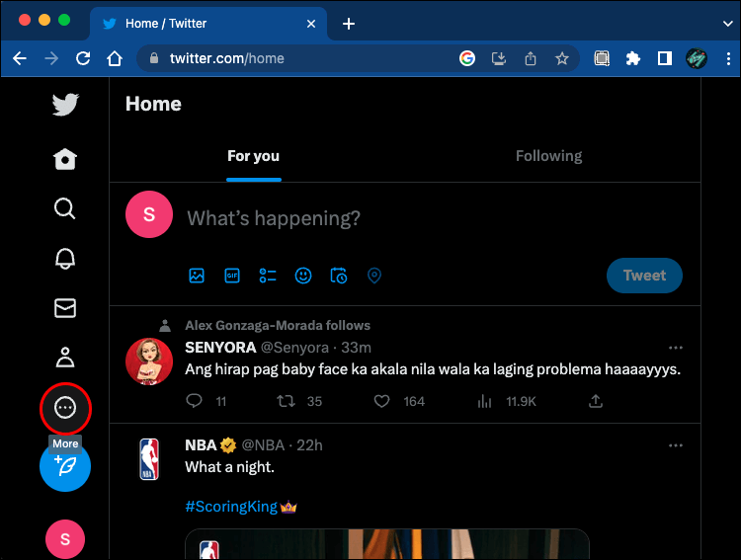Click the share page icon in address bar
This screenshot has height=560, width=741.
531,58
